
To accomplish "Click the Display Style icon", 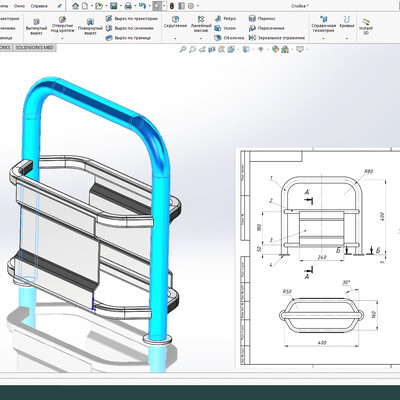I will coord(246,50).
